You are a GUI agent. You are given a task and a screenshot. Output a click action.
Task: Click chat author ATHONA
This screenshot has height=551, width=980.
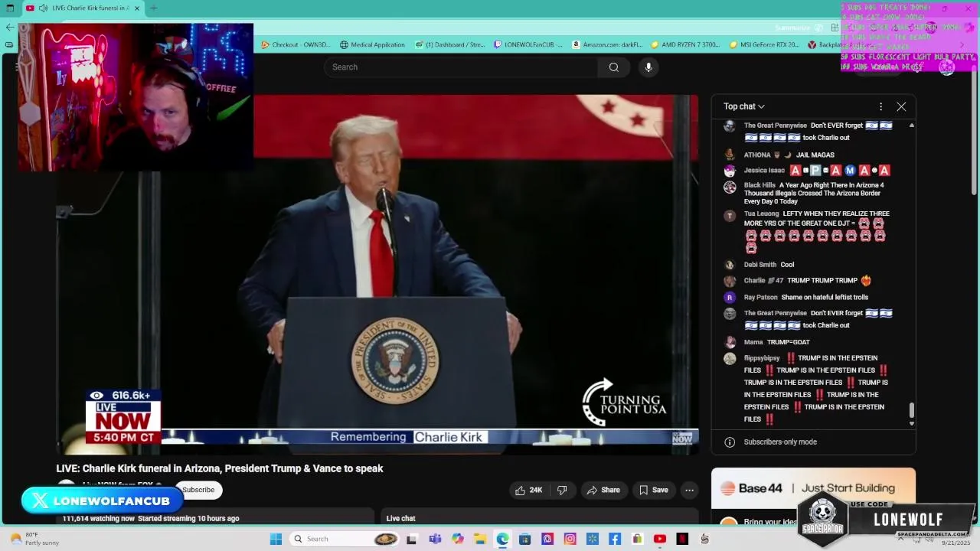[757, 155]
